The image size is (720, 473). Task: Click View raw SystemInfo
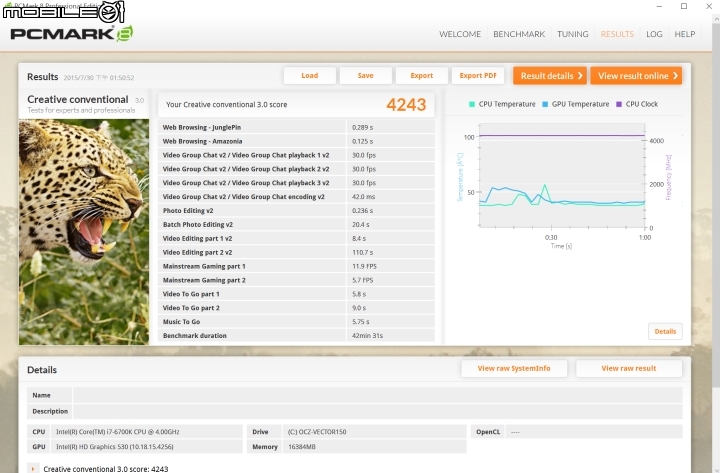(x=514, y=368)
